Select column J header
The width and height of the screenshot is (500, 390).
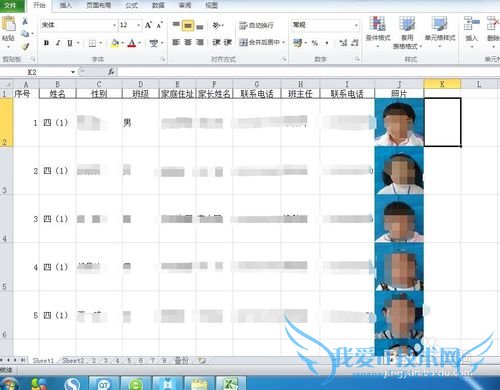[x=399, y=84]
